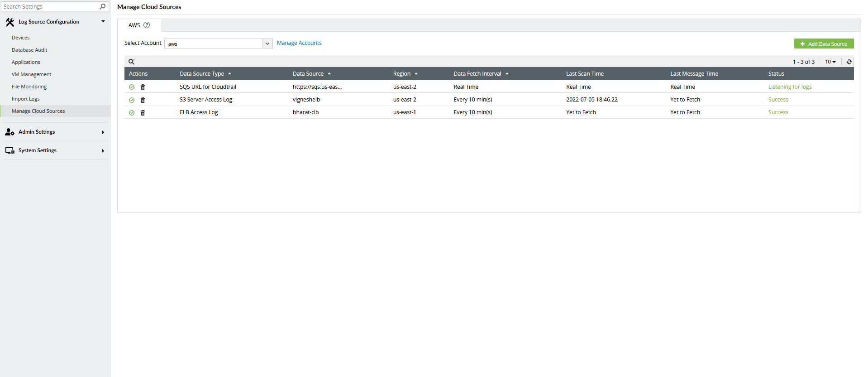Viewport: 868px width, 377px height.
Task: Click the Log Source Configuration tools icon
Action: 10,22
